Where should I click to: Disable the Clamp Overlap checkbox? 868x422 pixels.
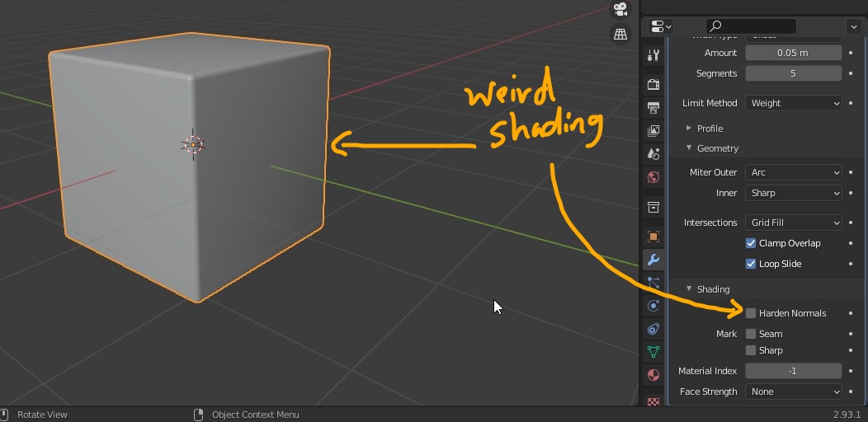pyautogui.click(x=751, y=243)
